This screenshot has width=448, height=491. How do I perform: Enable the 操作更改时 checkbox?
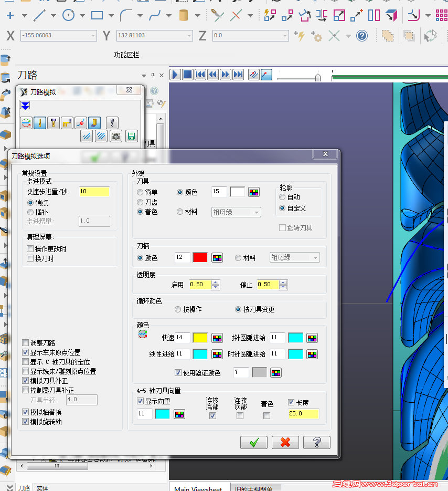coord(30,248)
